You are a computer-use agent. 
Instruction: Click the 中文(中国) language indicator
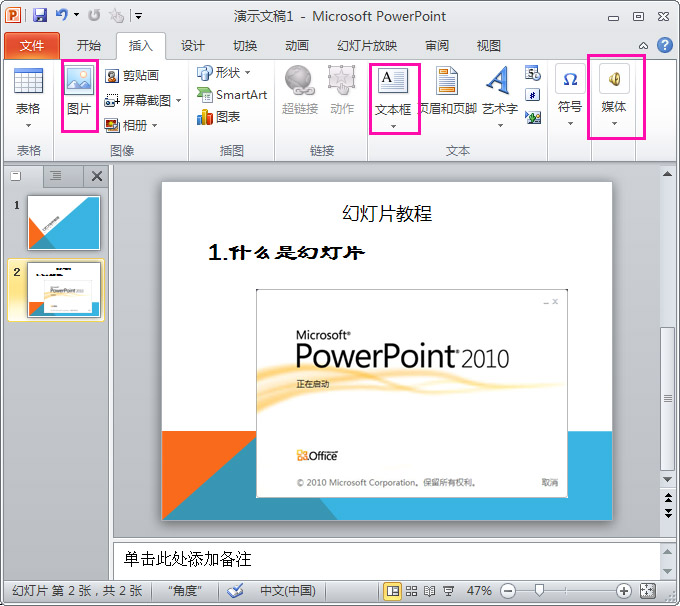(288, 591)
